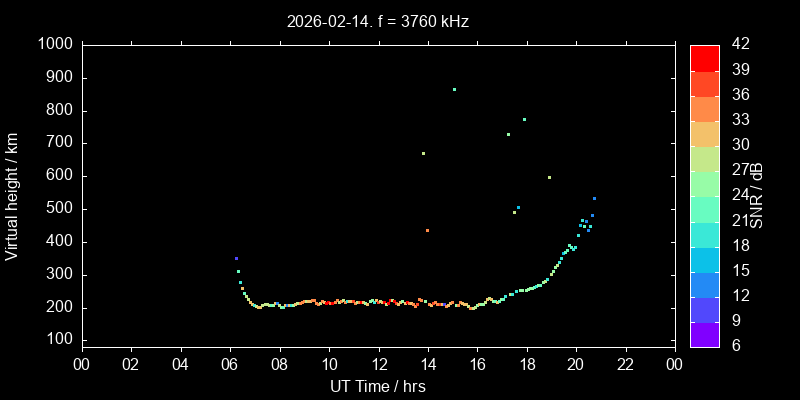Select the first blue data point near 06 hrs

(236, 258)
